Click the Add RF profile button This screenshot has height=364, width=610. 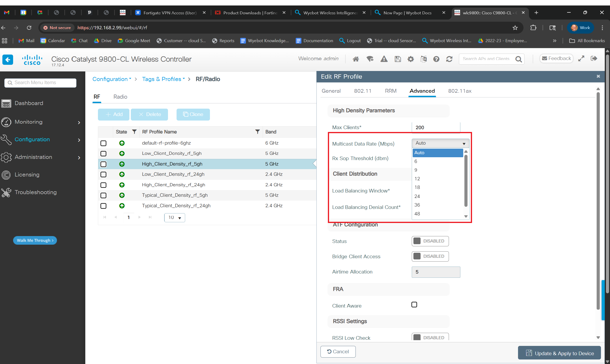click(x=114, y=115)
